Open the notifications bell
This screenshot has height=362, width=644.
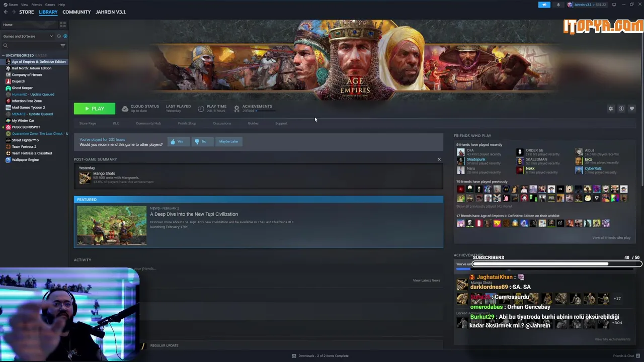point(558,5)
